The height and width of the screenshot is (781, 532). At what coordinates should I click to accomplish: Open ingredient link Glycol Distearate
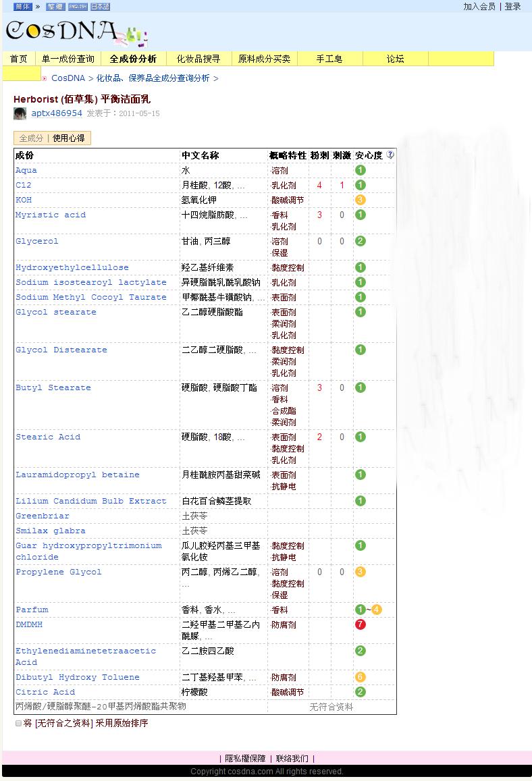tap(61, 350)
